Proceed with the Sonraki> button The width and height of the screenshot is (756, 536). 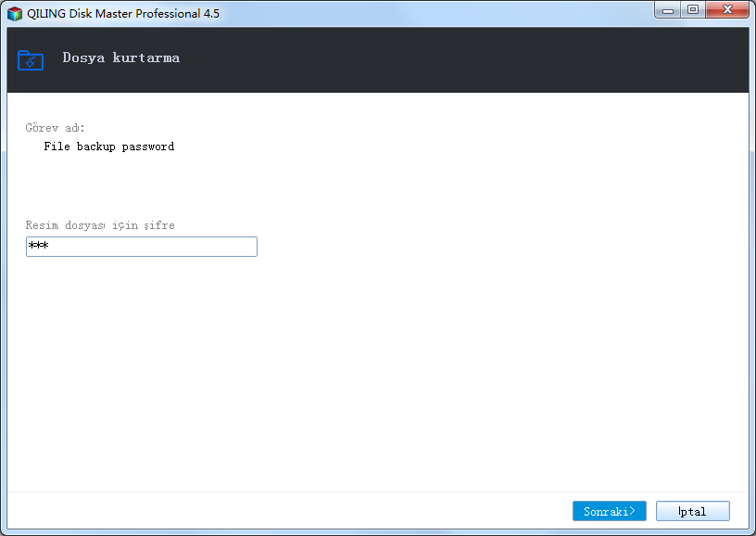610,511
